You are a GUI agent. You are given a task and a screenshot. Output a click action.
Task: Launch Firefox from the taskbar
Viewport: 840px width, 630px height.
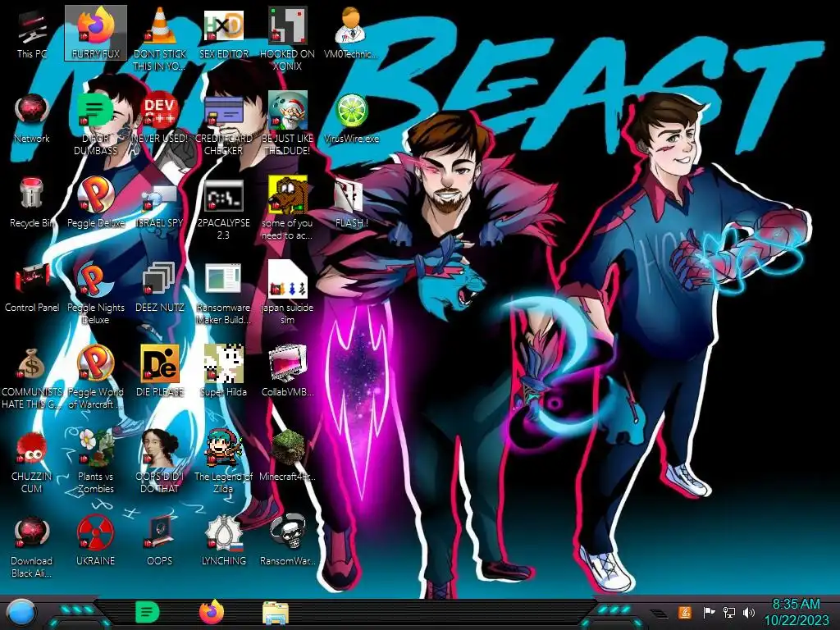212,612
